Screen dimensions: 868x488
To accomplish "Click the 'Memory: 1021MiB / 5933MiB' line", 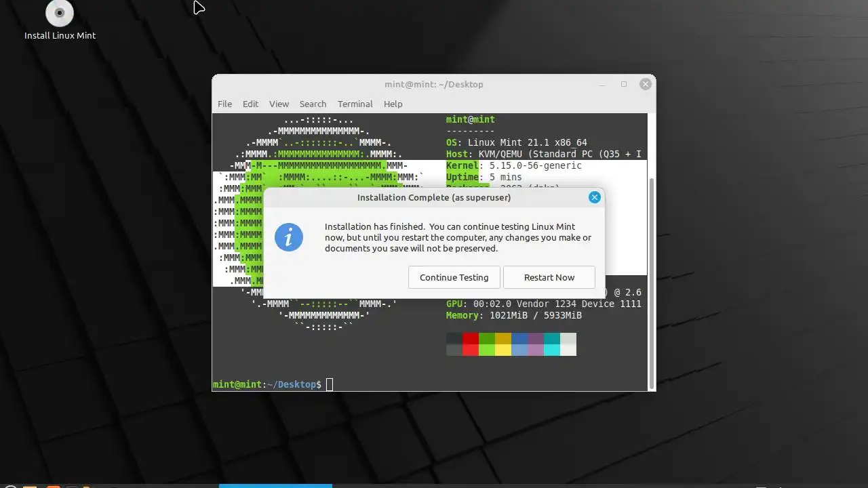I will 514,315.
